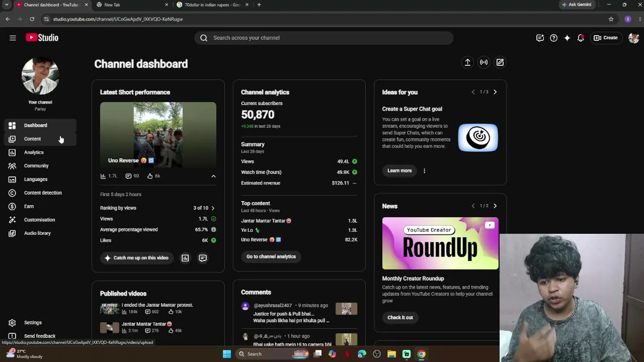Go to previous News item
The height and width of the screenshot is (362, 644).
(x=473, y=206)
